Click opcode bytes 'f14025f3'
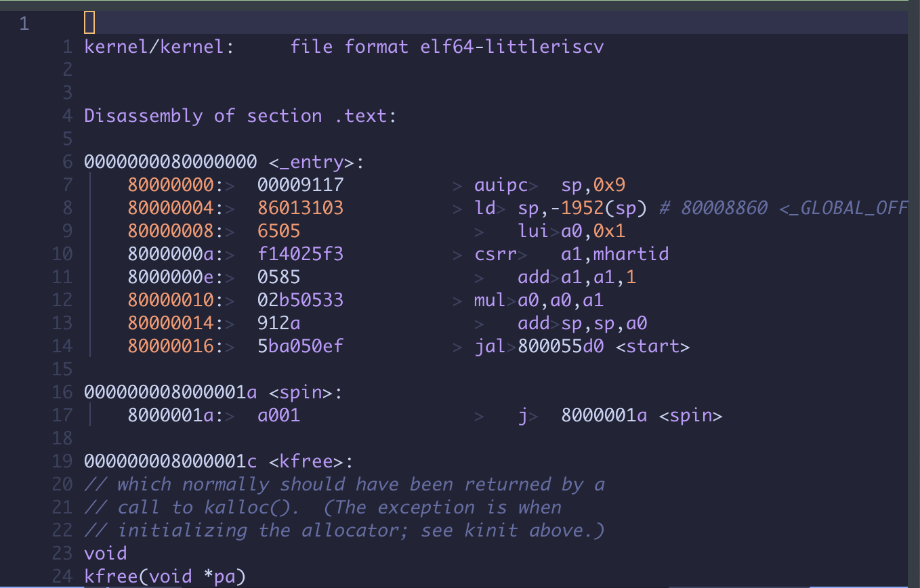 pyautogui.click(x=301, y=254)
